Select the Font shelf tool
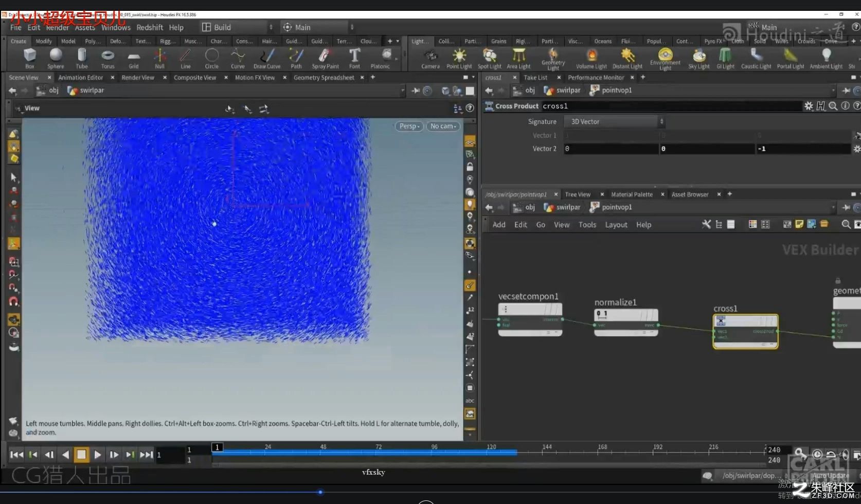The width and height of the screenshot is (861, 504). click(x=354, y=58)
